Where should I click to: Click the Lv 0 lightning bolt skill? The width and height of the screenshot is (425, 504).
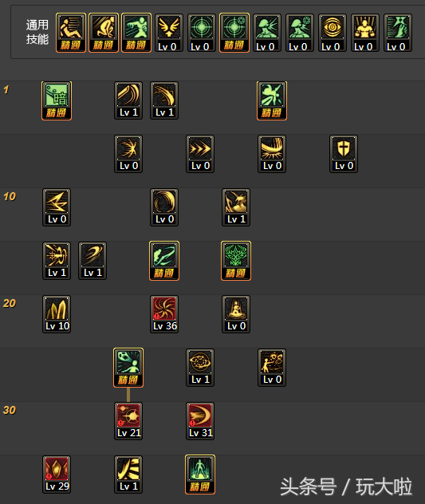point(57,207)
